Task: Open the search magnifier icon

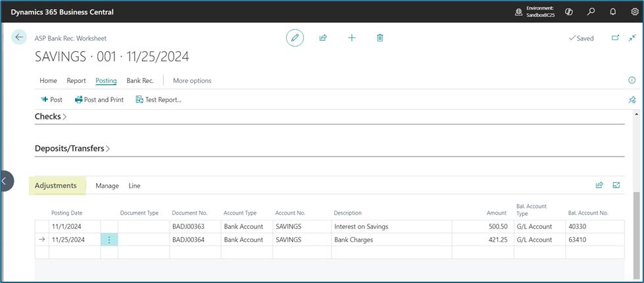Action: pyautogui.click(x=591, y=12)
